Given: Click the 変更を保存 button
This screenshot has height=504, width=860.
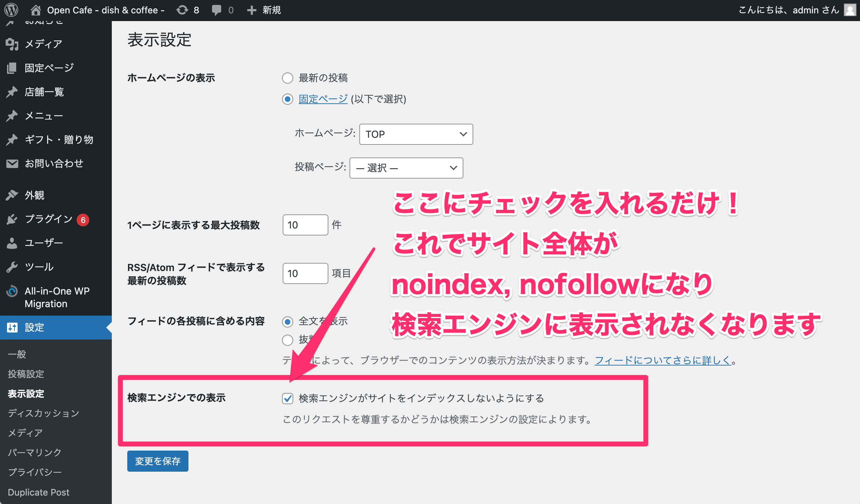Looking at the screenshot, I should coord(158,461).
